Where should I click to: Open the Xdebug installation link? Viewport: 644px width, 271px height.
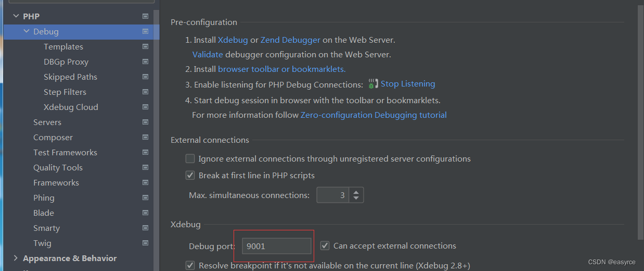[x=233, y=40]
